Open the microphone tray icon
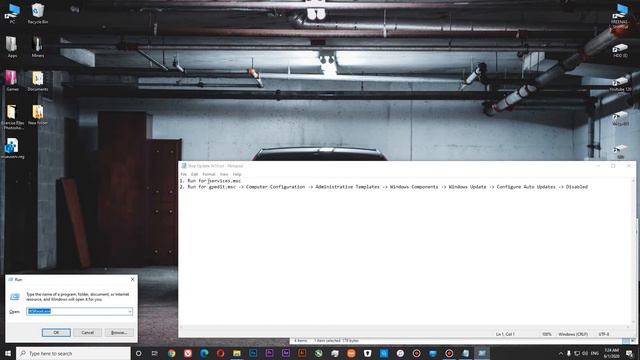This screenshot has height=360, width=640. coord(569,353)
